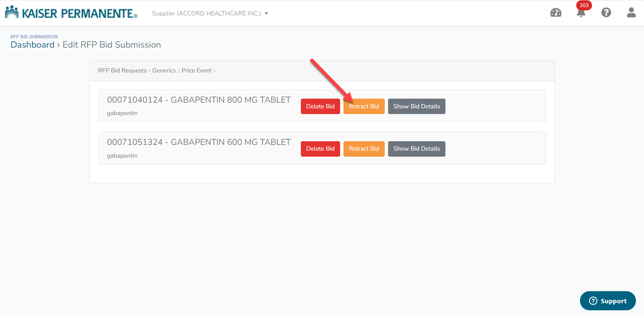
Task: Click the help question mark icon
Action: tap(606, 13)
